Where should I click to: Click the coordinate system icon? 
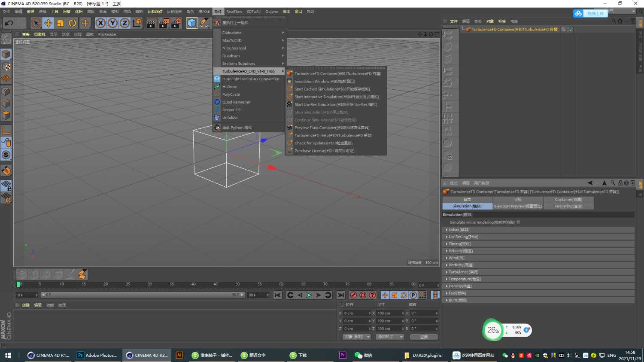coord(137,23)
